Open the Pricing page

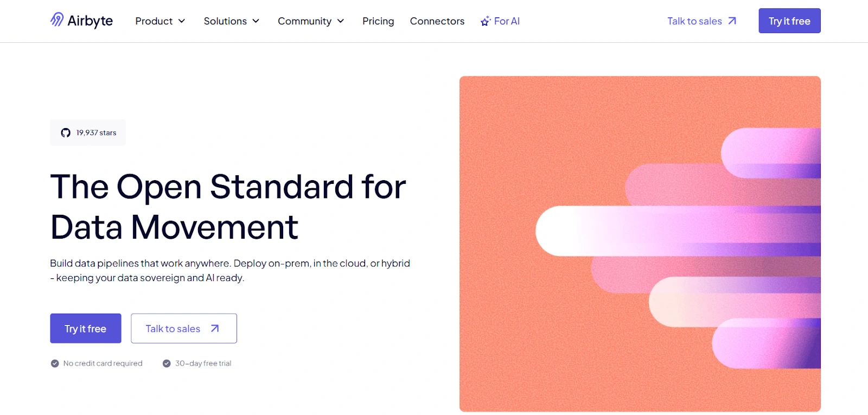378,21
